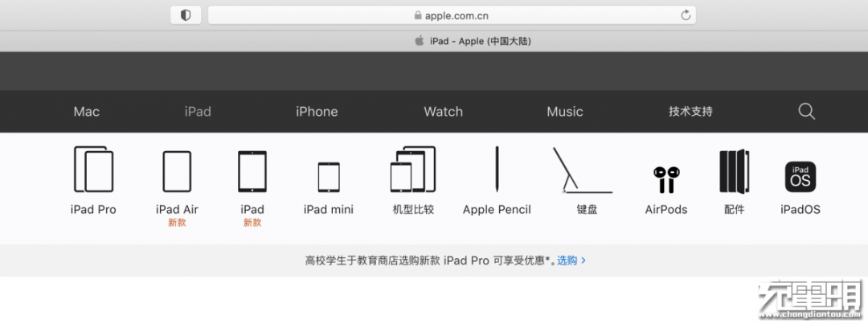
Task: Select the iPad Air device icon
Action: (x=177, y=171)
